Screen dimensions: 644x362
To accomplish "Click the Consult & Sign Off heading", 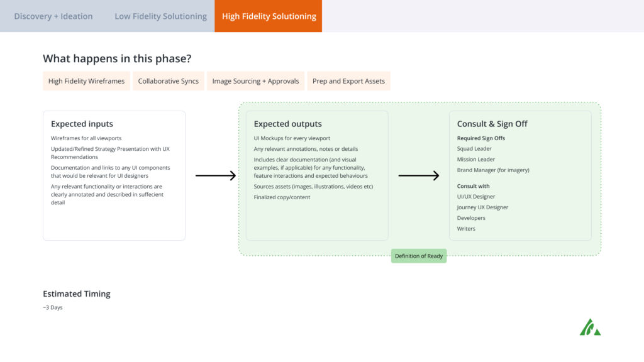I will click(x=492, y=124).
